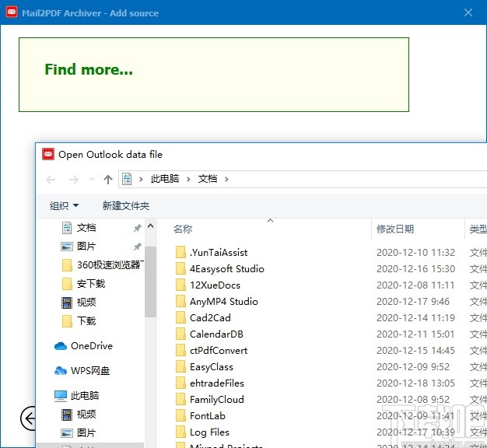
Task: Click the pin icon next to 文档
Action: (137, 228)
